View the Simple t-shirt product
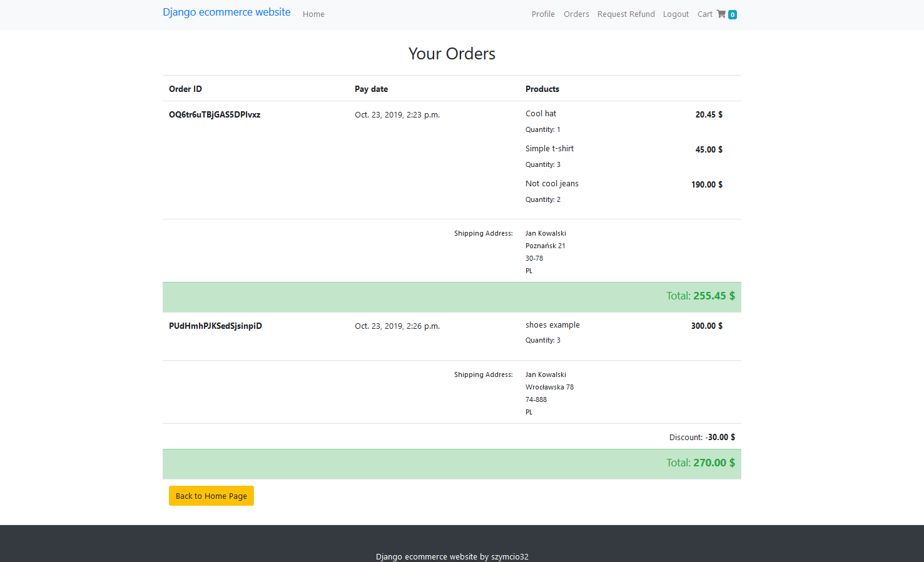The height and width of the screenshot is (562, 924). [549, 148]
